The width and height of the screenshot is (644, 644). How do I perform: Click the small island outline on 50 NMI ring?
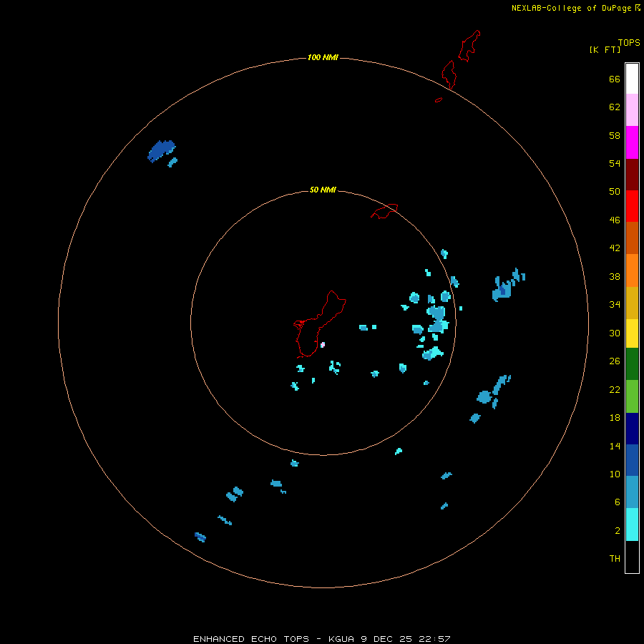coord(384,211)
